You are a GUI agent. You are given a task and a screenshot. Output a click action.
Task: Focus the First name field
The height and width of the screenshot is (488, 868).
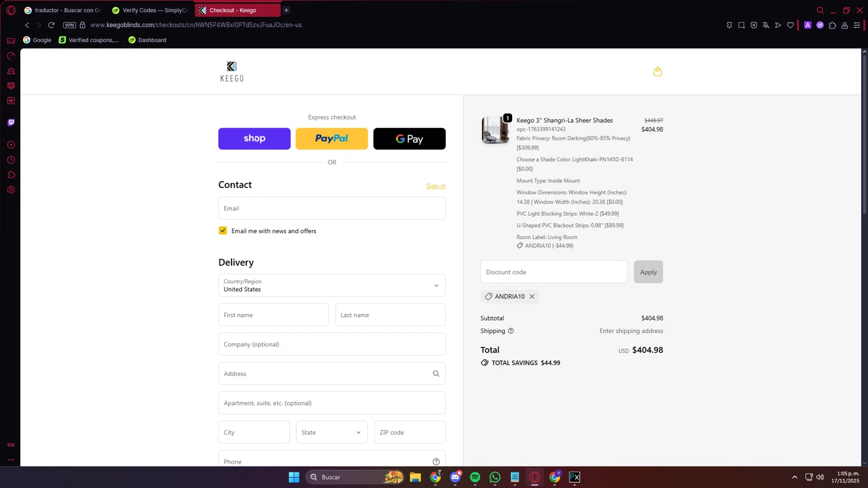pos(274,315)
